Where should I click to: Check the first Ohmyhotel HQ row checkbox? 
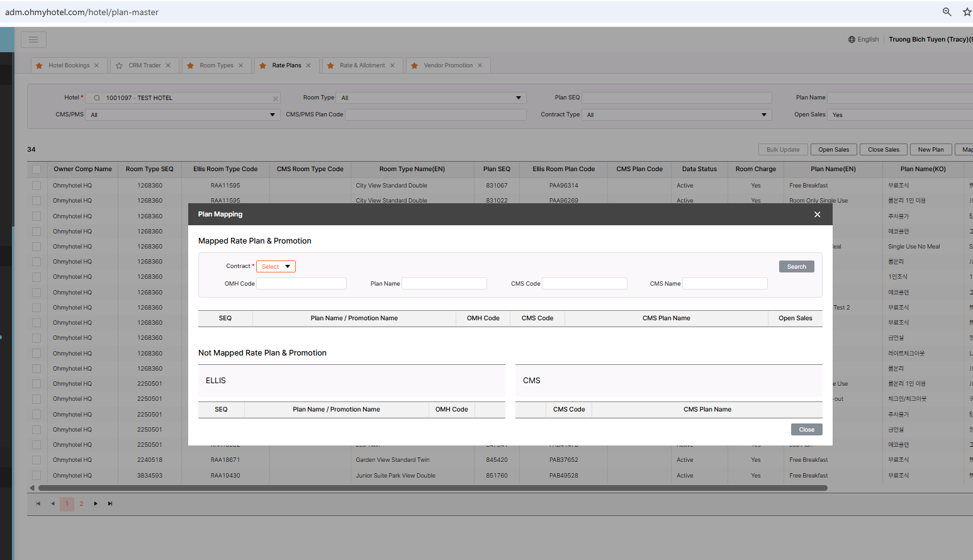pyautogui.click(x=37, y=186)
